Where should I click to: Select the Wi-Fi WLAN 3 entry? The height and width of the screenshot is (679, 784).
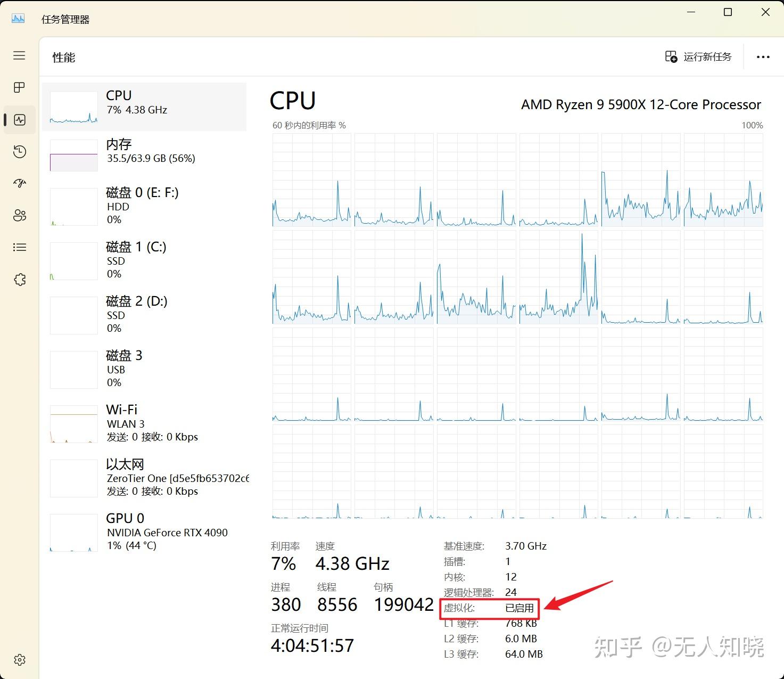(144, 422)
